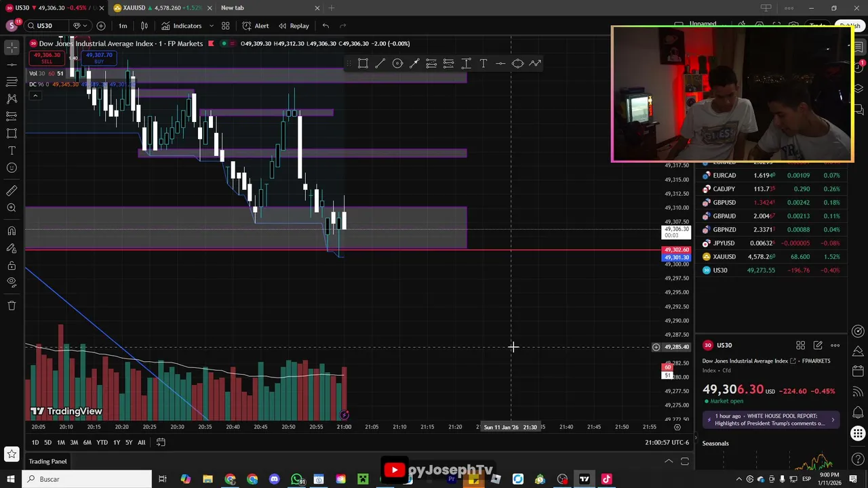Select EURCAD in the watchlist
The image size is (868, 488).
(772, 176)
